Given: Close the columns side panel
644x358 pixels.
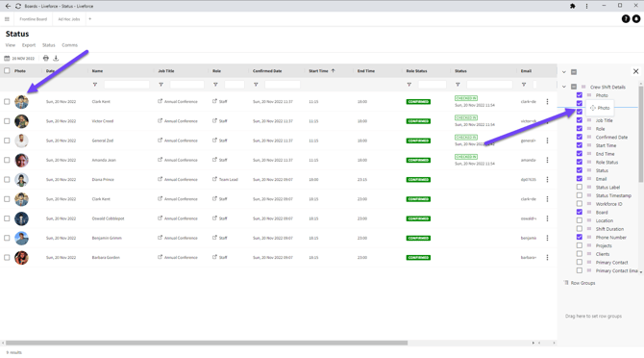Looking at the screenshot, I should tap(635, 71).
